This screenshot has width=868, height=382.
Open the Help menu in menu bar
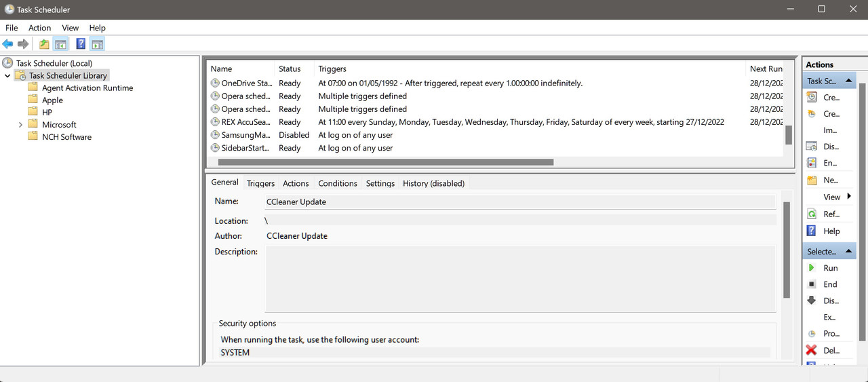pyautogui.click(x=97, y=28)
